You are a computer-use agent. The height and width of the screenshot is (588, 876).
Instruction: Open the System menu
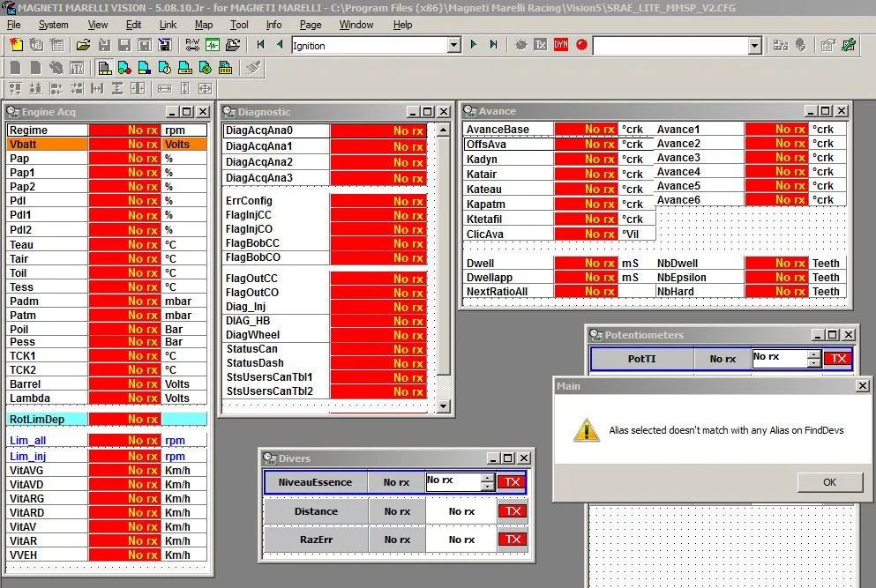(x=53, y=25)
